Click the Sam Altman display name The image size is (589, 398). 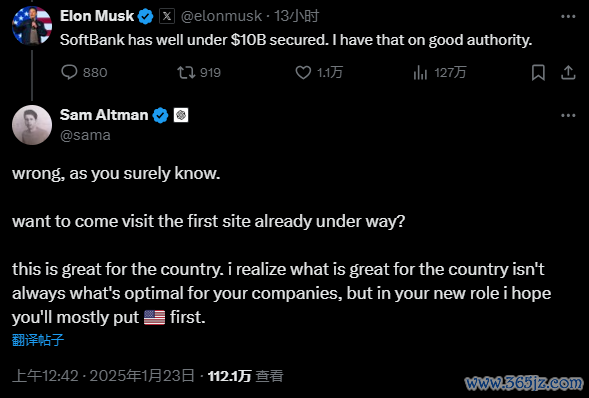[x=104, y=115]
